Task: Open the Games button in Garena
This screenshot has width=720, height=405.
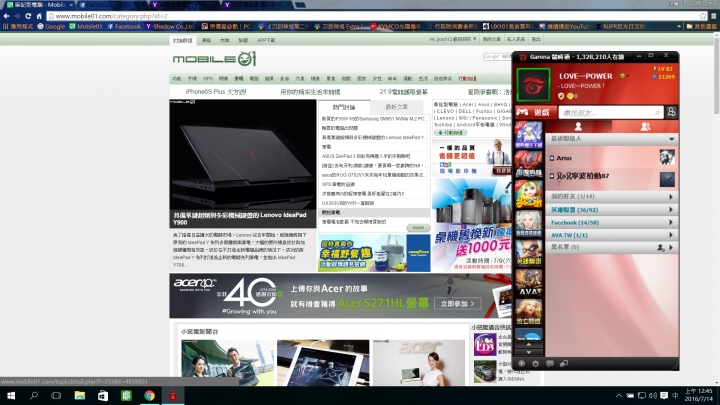Action: click(533, 112)
